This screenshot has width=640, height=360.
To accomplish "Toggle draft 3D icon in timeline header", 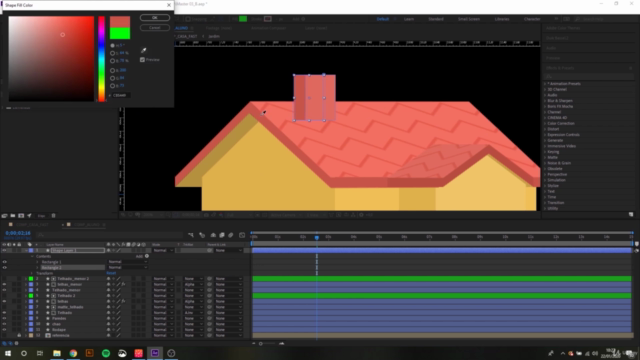I will [202, 235].
